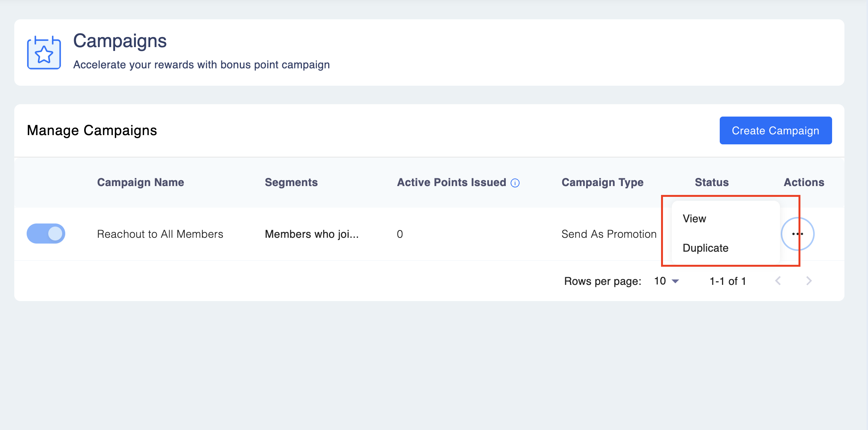This screenshot has width=868, height=430.
Task: Go to the next page arrow
Action: tap(809, 281)
